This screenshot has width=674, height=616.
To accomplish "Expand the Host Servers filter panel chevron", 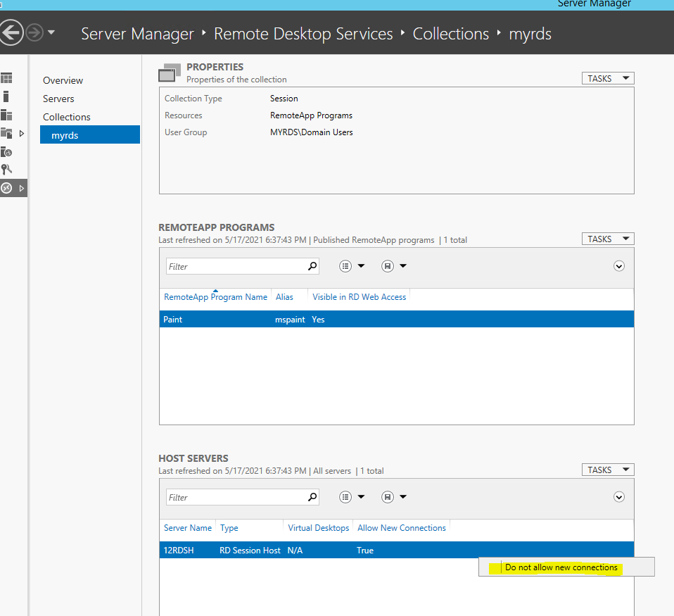I will click(x=619, y=497).
